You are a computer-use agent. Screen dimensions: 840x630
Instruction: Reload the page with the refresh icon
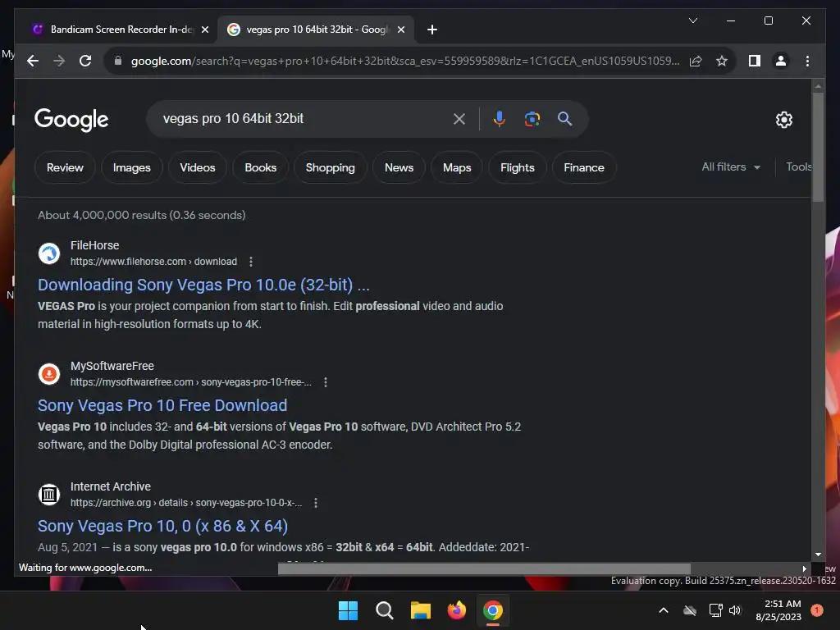tap(85, 61)
